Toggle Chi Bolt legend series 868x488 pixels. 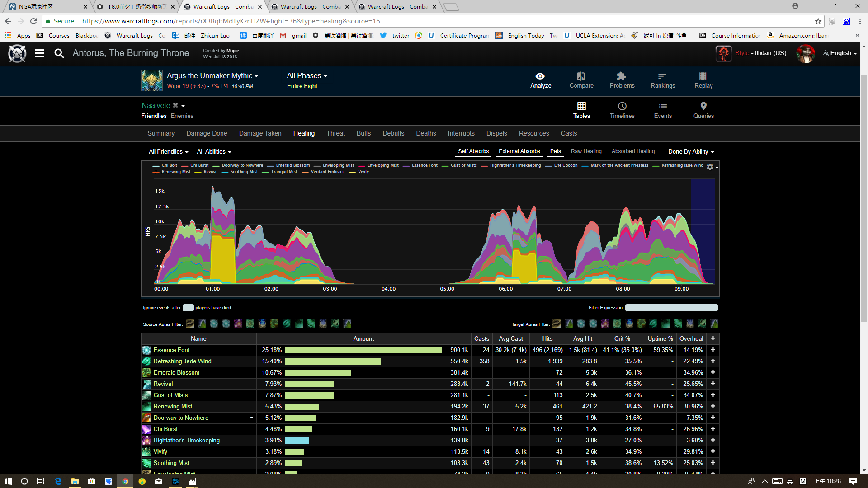(165, 165)
